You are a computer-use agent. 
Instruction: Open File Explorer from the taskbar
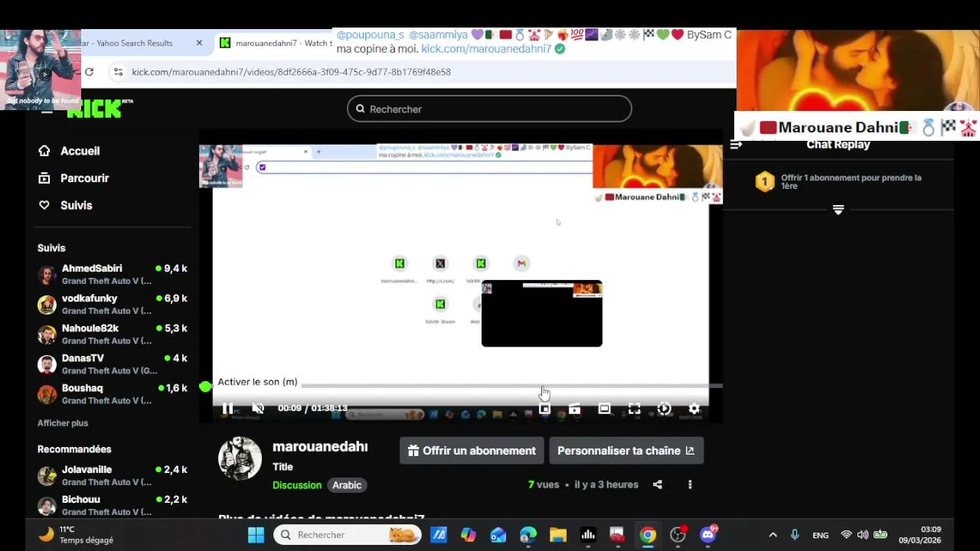pos(558,535)
